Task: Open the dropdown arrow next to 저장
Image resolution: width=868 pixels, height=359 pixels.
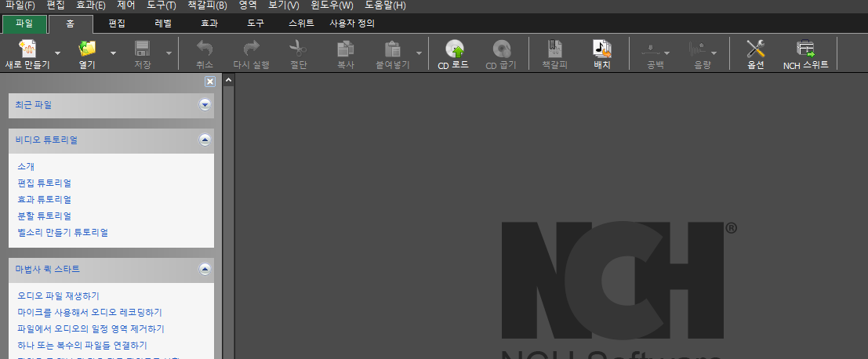Action: pos(169,53)
